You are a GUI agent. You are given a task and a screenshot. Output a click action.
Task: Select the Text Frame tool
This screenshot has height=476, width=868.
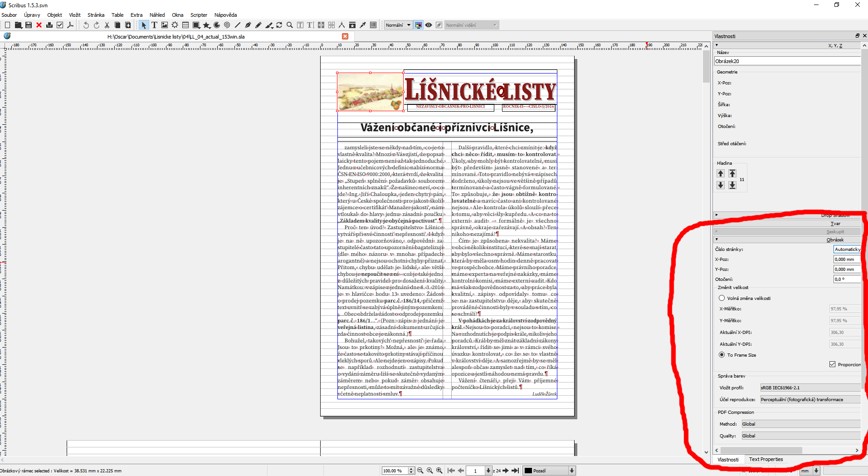coord(154,25)
